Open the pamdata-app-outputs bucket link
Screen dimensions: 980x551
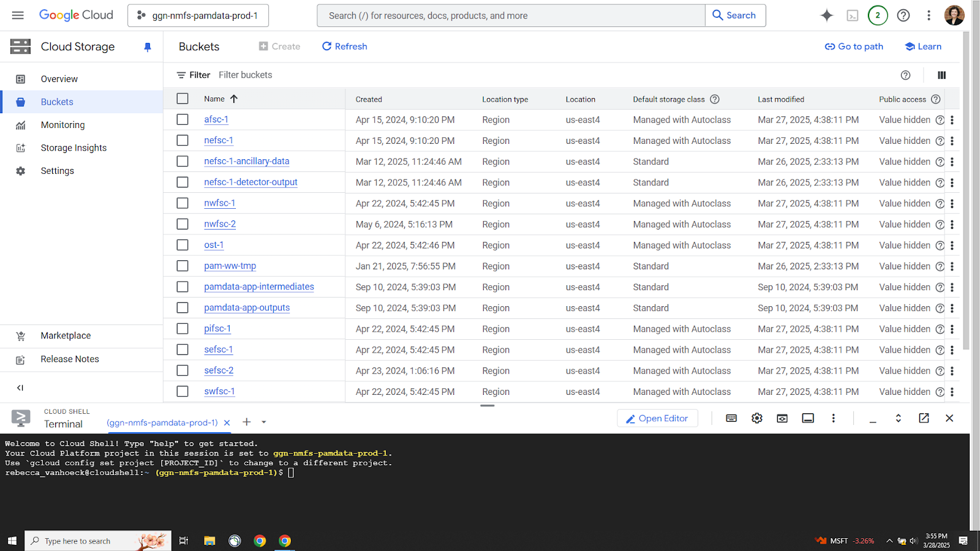[247, 308]
